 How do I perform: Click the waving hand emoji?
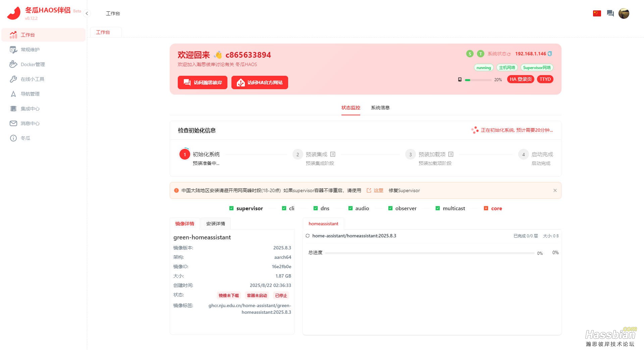[x=218, y=55]
